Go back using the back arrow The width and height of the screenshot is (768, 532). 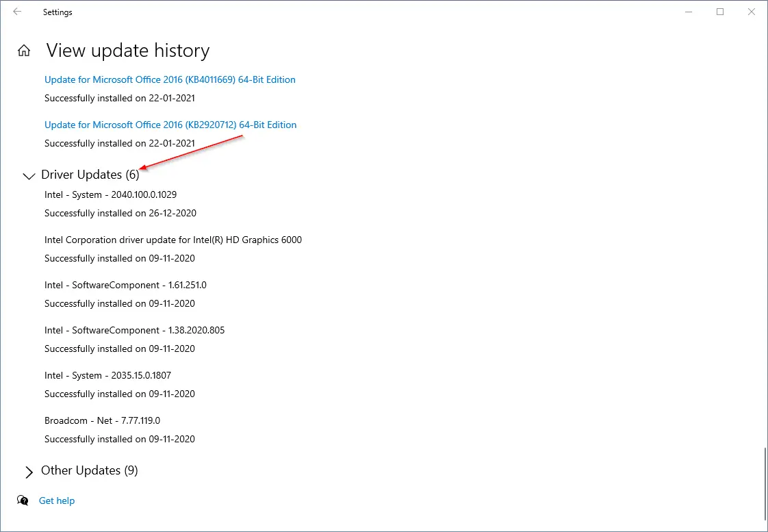pyautogui.click(x=18, y=12)
